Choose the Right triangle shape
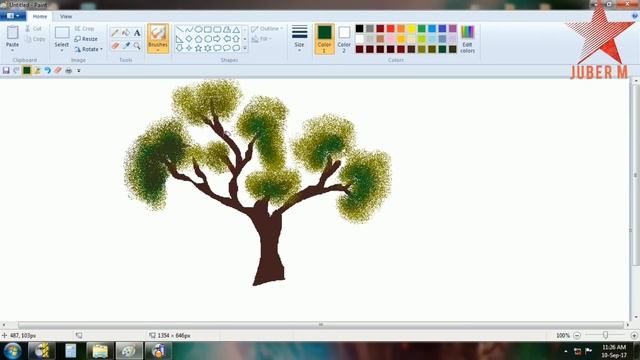640x360 pixels. (x=180, y=39)
